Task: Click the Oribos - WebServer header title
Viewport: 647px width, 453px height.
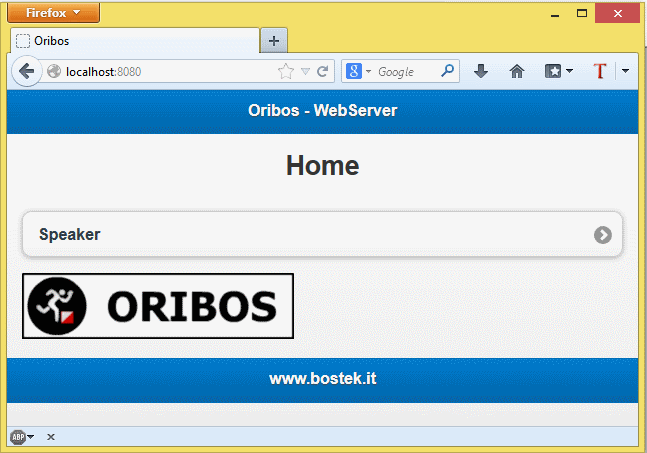Action: click(323, 111)
